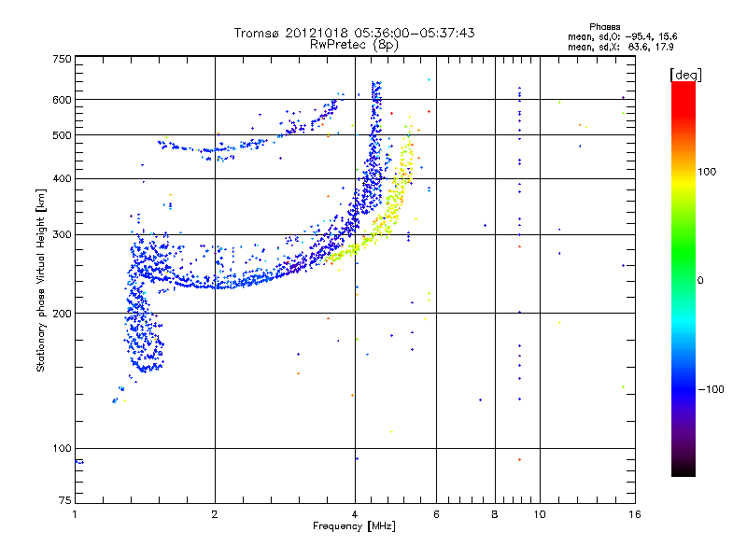Click the colorbar tick label '0'
This screenshot has width=747, height=560.
pos(700,280)
